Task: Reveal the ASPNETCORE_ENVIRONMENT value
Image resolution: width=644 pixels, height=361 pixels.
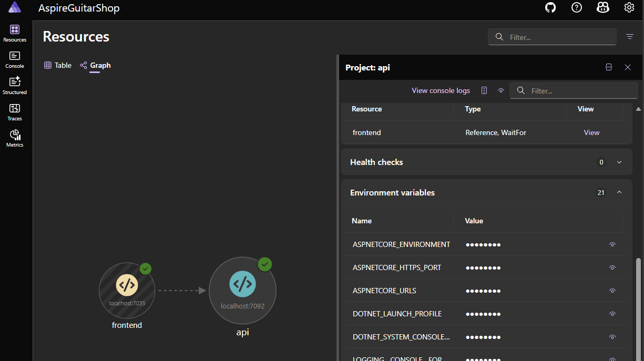Action: [612, 244]
